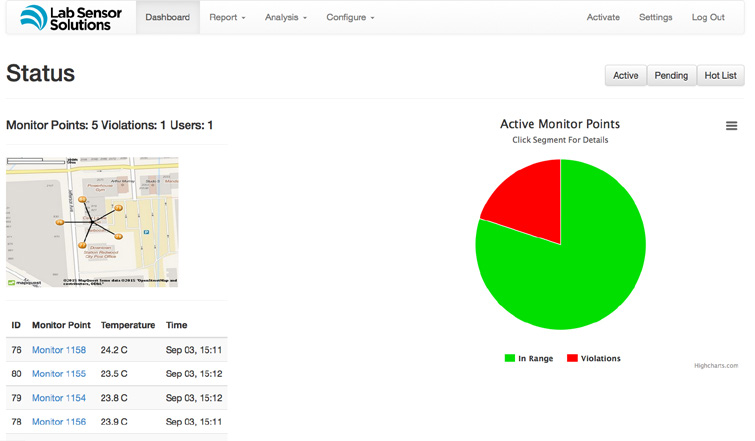This screenshot has height=441, width=755.
Task: Expand the Analysis dropdown menu
Action: [286, 17]
